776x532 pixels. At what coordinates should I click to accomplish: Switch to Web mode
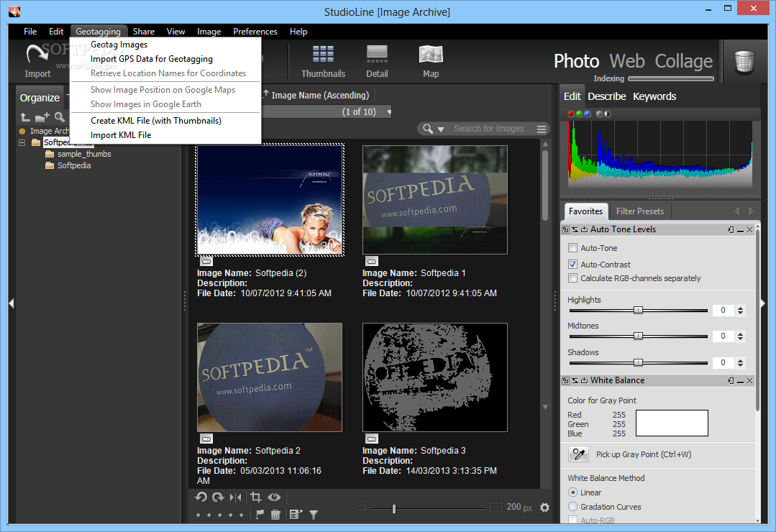pos(627,61)
